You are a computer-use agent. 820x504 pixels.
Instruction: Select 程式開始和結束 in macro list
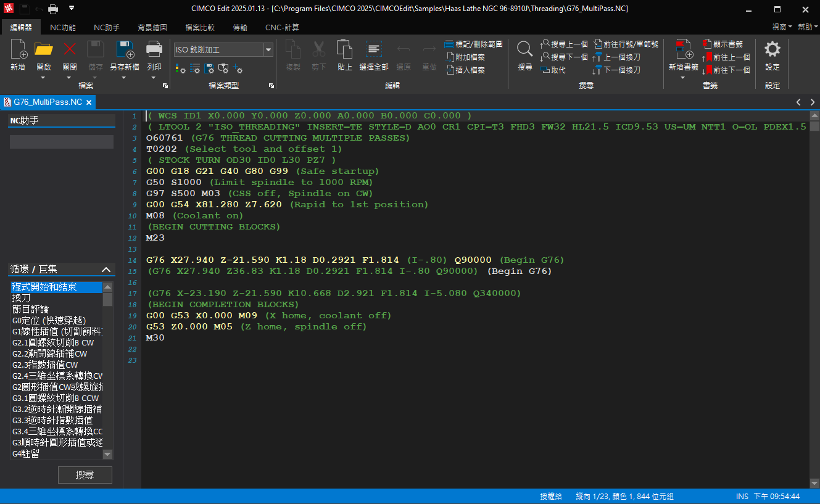[57, 287]
